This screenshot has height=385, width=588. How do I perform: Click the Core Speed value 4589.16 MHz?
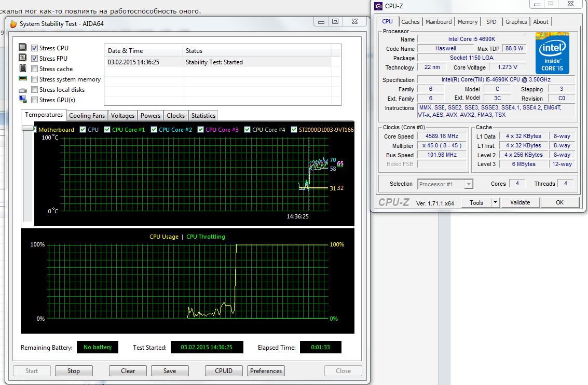442,136
